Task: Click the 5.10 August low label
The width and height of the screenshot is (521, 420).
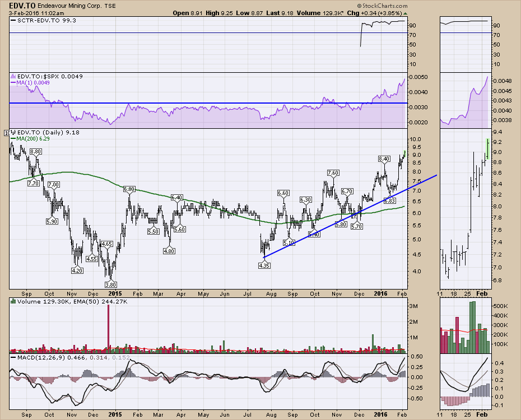Action: click(289, 242)
